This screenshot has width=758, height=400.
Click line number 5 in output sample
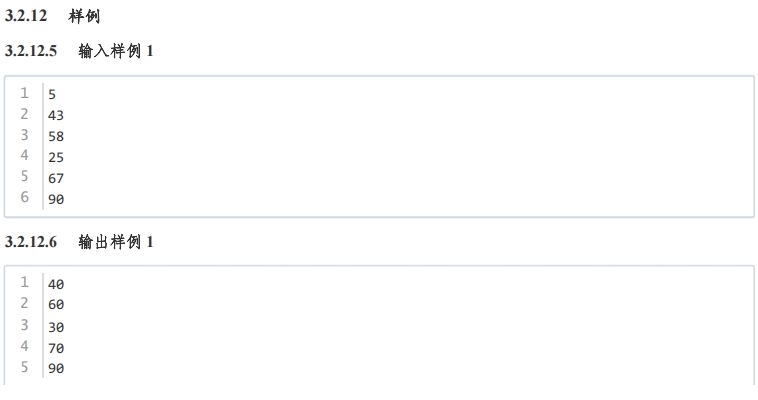pyautogui.click(x=24, y=367)
